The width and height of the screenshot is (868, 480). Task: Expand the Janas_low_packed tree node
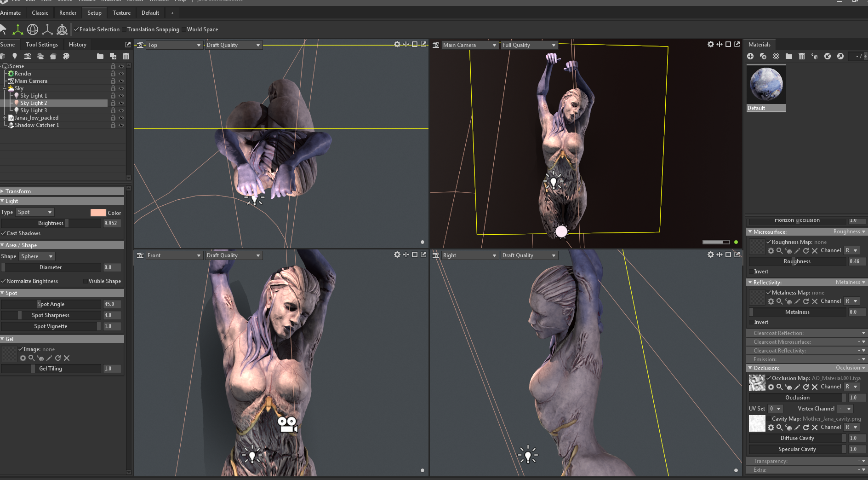coord(5,118)
